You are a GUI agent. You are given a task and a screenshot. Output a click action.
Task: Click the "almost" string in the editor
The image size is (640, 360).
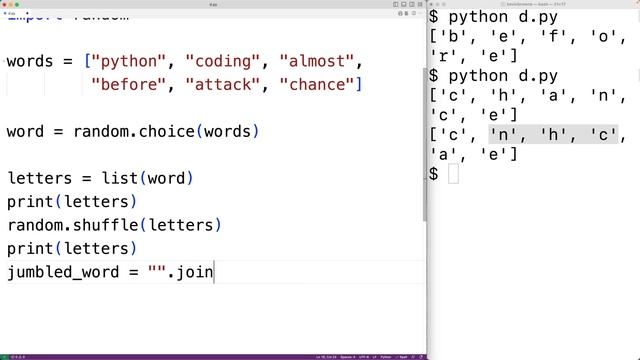click(x=317, y=61)
